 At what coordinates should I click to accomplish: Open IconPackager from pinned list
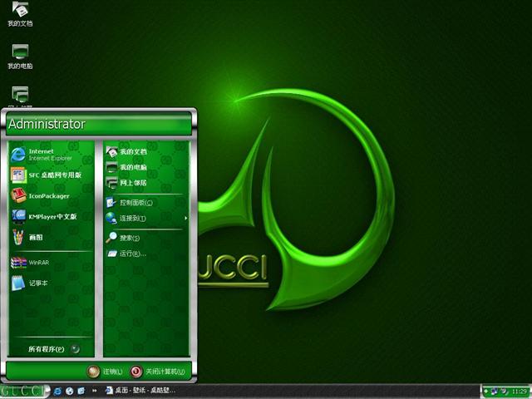click(51, 196)
